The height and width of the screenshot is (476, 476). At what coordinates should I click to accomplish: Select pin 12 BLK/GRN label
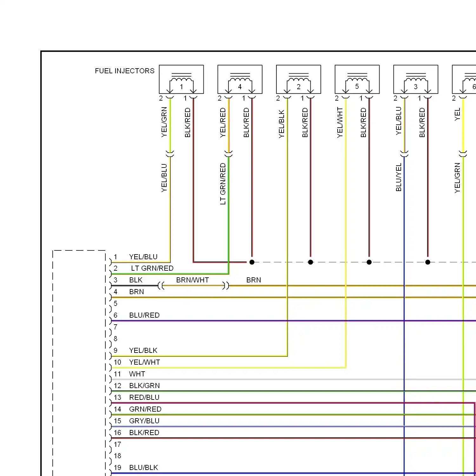coord(144,386)
